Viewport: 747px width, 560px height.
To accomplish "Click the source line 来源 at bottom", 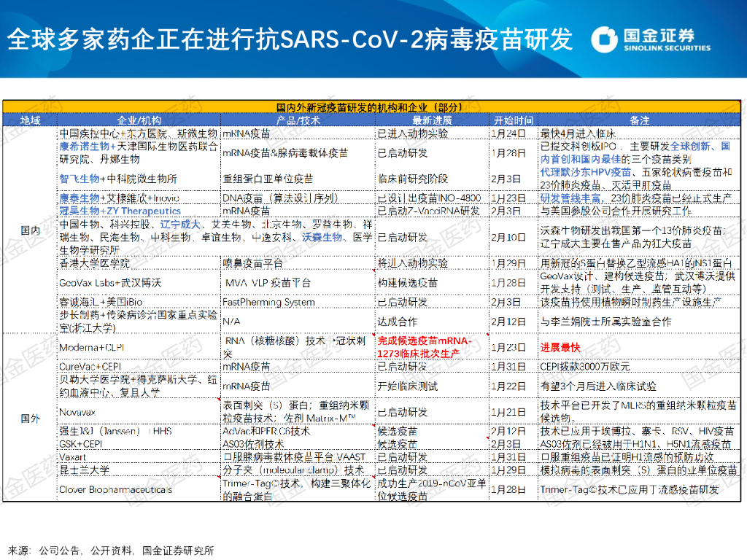I will tap(111, 551).
